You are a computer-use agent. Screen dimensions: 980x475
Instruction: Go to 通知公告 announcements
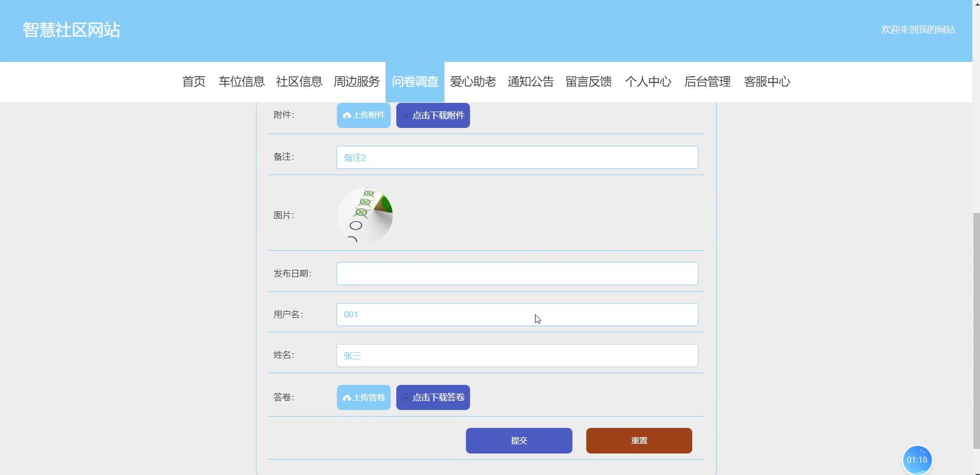[x=530, y=82]
